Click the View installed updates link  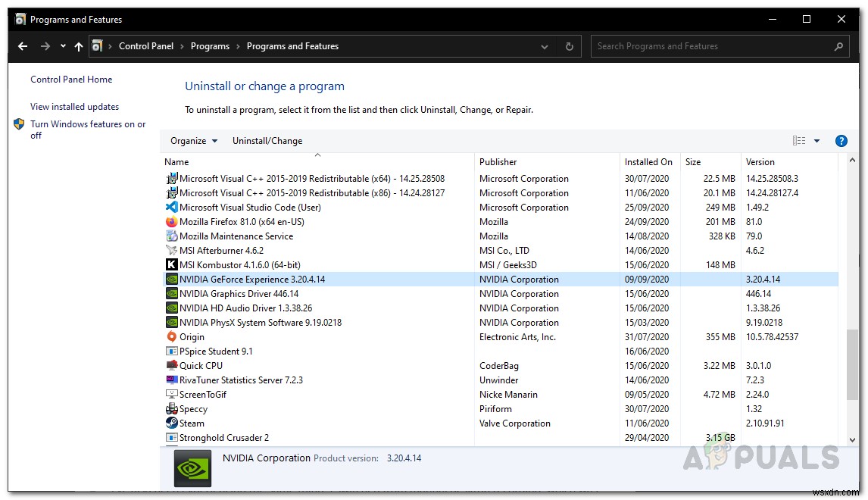tap(73, 107)
